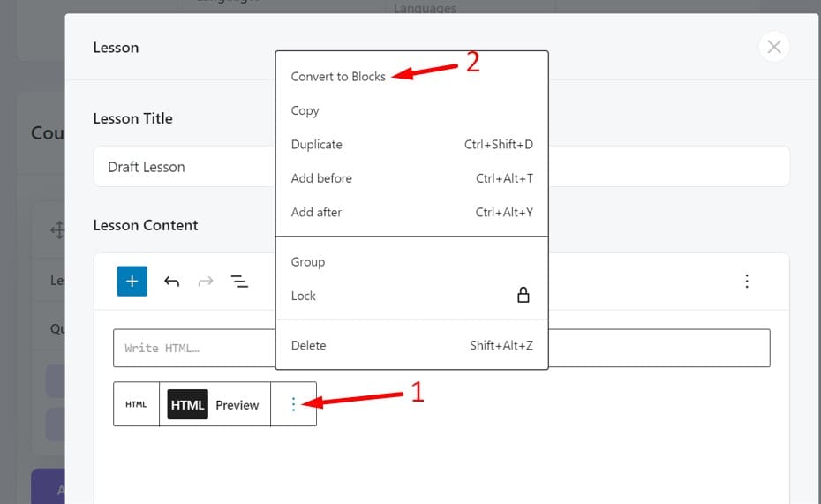Click the undo arrow icon

(172, 282)
